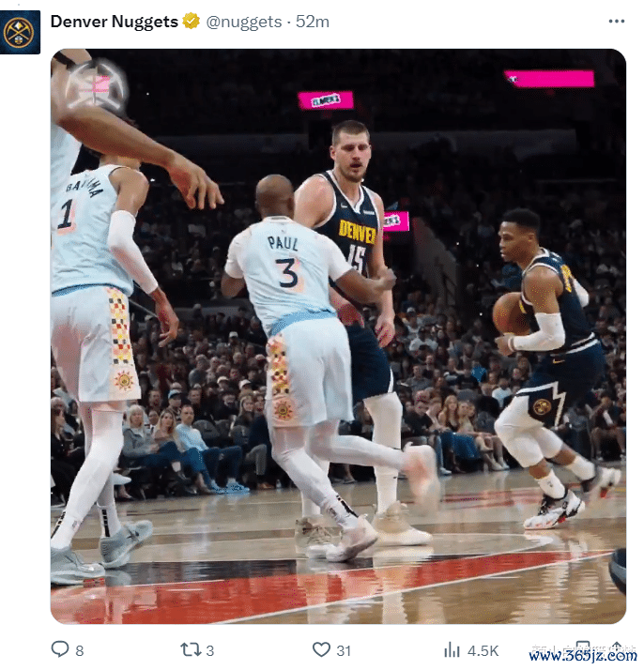Click the Nuggets logo overlay in video
The width and height of the screenshot is (644, 670).
97,85
